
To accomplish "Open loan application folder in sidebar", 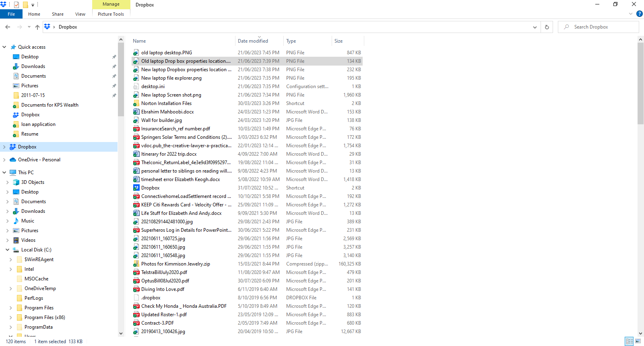I will (38, 124).
